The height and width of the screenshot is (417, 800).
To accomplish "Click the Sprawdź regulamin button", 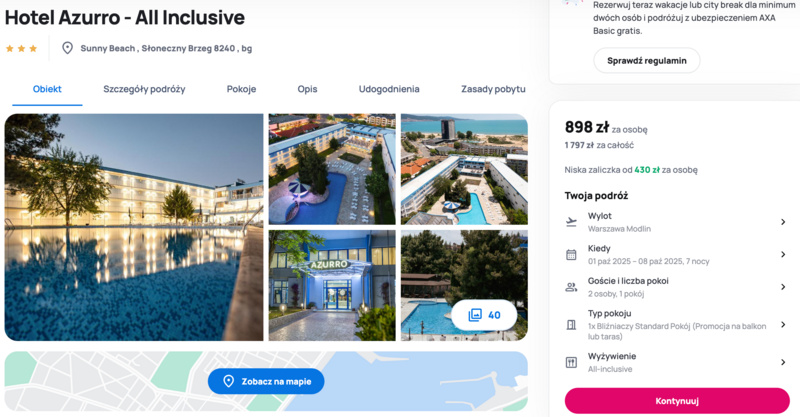I will tap(646, 61).
